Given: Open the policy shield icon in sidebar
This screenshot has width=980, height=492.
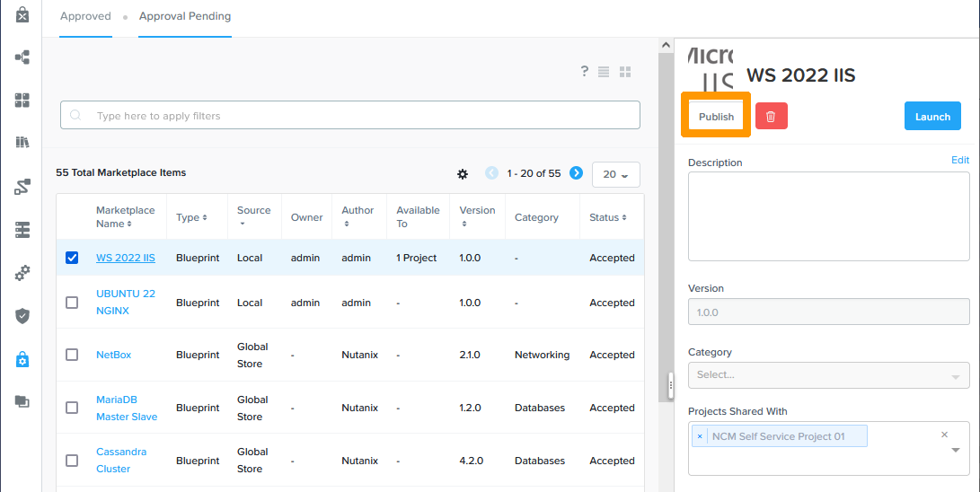Looking at the screenshot, I should point(22,315).
